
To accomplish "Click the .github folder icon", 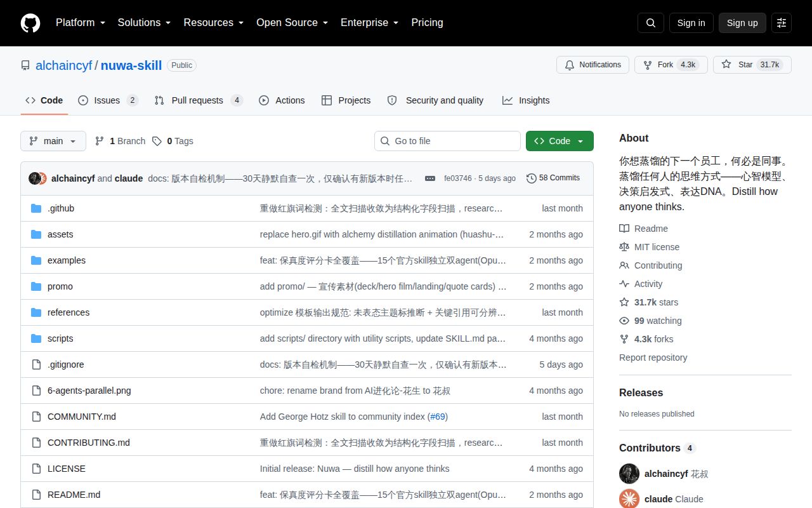I will [36, 208].
